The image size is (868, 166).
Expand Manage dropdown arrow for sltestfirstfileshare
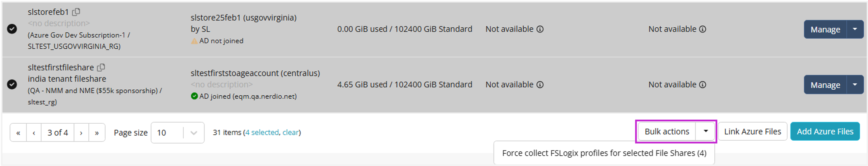click(x=855, y=85)
